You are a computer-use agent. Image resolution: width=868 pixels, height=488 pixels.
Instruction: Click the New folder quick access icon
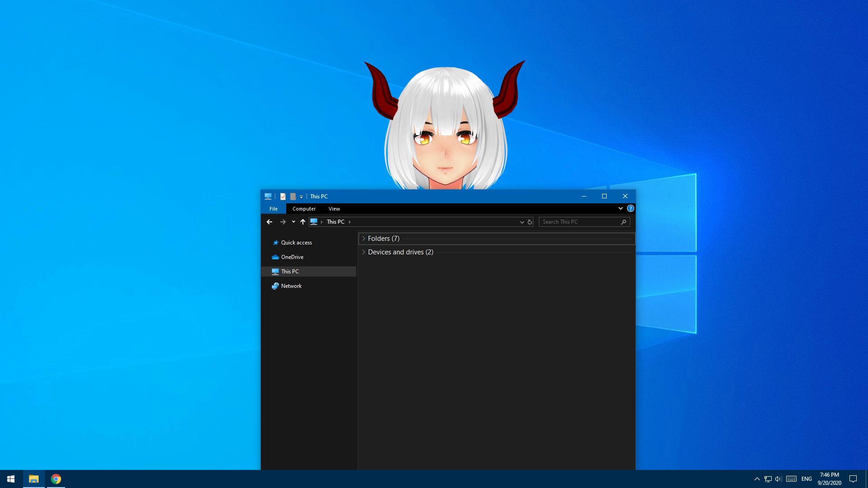[x=293, y=197]
